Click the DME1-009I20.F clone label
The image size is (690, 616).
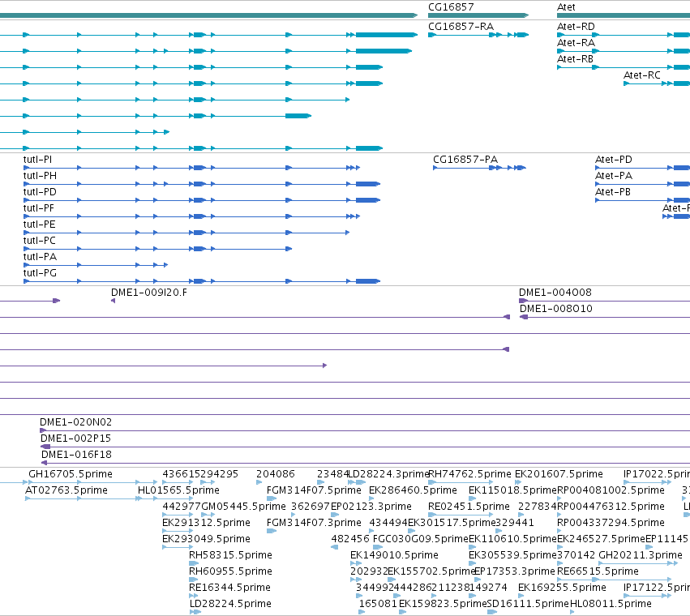[148, 293]
